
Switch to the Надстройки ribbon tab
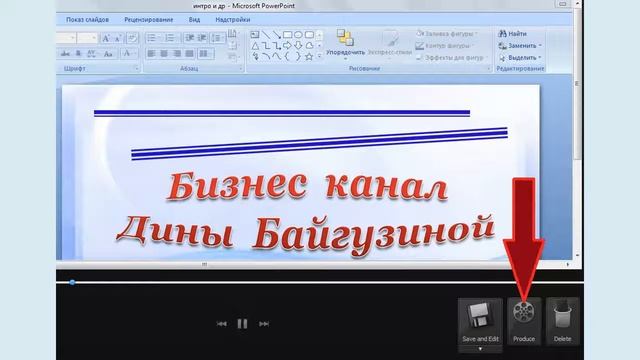point(233,20)
